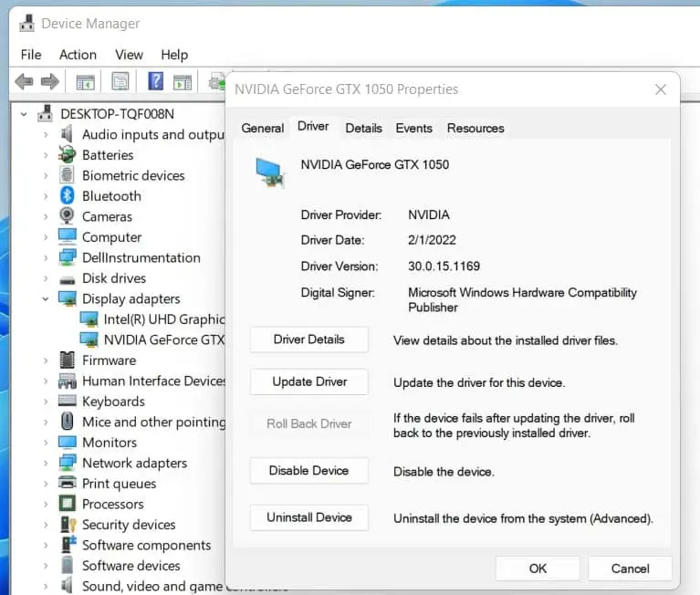700x595 pixels.
Task: Click the Computer monitor icon in tree
Action: [67, 236]
